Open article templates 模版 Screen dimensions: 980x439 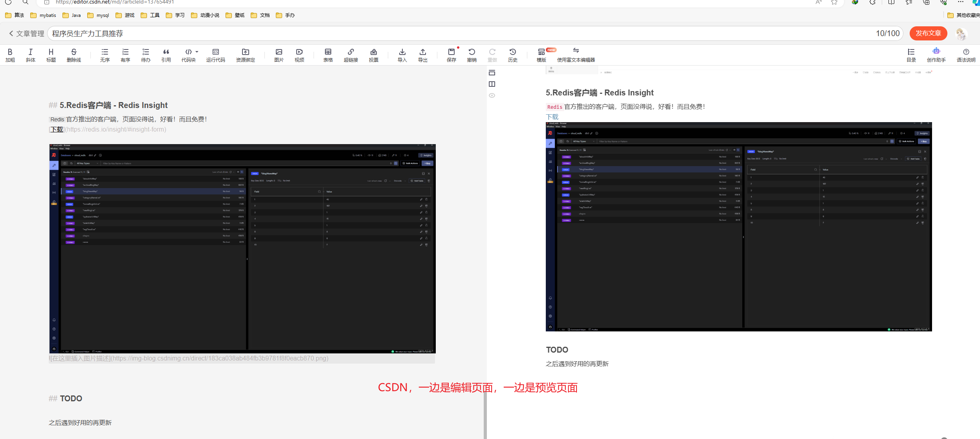[x=541, y=55]
